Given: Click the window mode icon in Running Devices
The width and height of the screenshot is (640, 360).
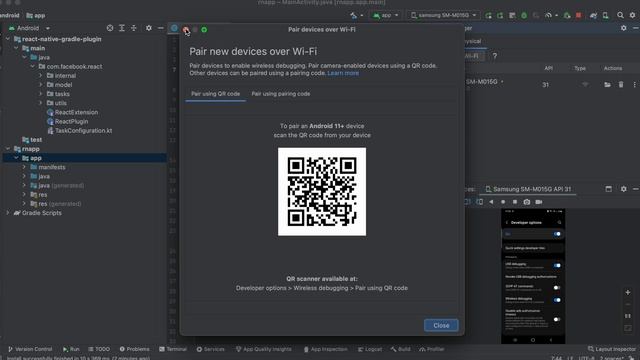Looking at the screenshot, I should click(609, 189).
